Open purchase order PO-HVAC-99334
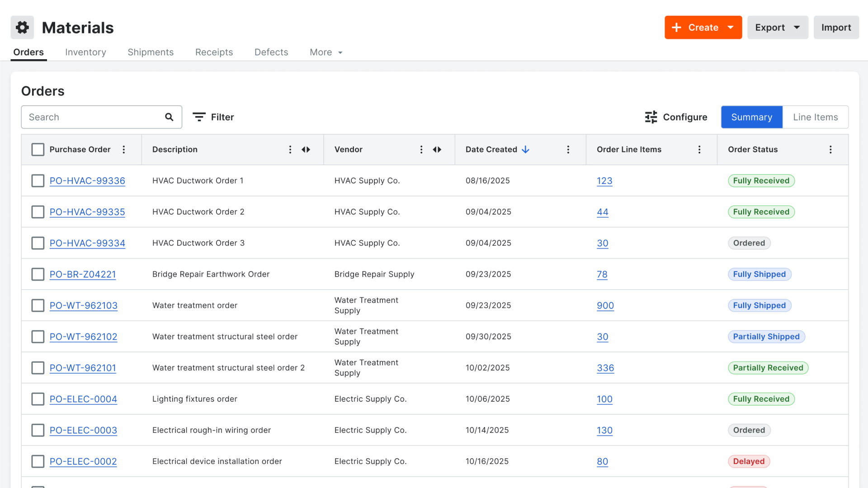This screenshot has height=488, width=868. click(87, 243)
